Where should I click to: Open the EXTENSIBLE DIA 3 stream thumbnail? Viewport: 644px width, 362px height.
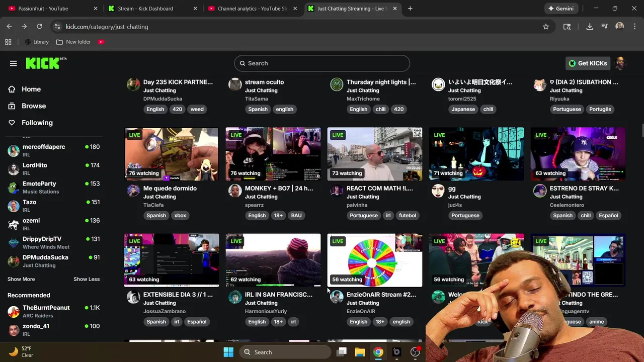(x=172, y=260)
